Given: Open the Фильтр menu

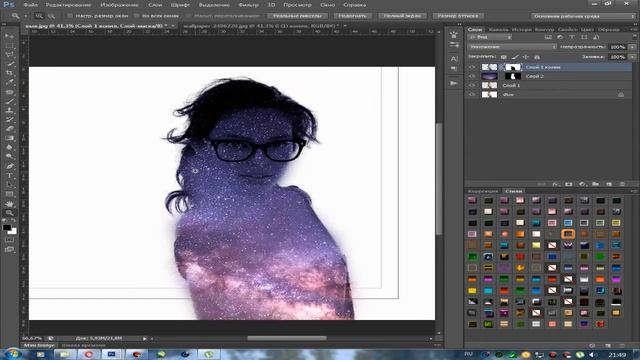Looking at the screenshot, I should [248, 5].
